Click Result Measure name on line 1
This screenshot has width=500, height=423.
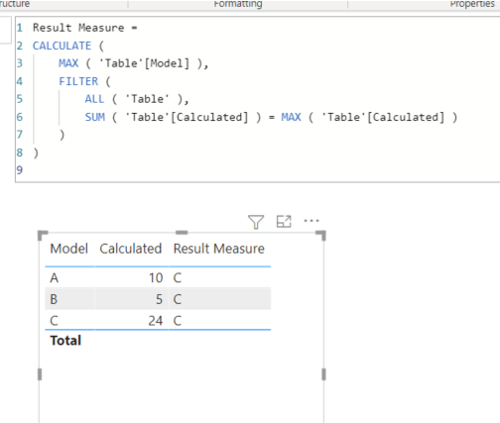click(x=78, y=28)
